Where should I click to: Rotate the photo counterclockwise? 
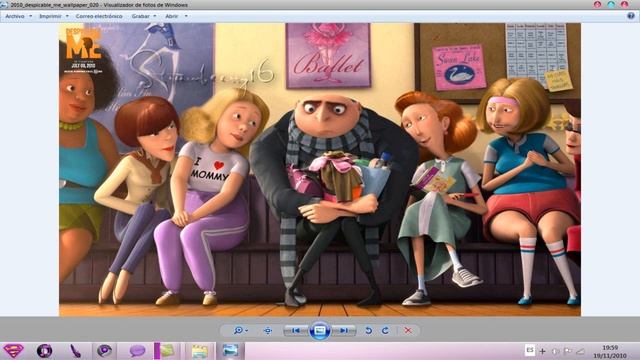(x=368, y=331)
